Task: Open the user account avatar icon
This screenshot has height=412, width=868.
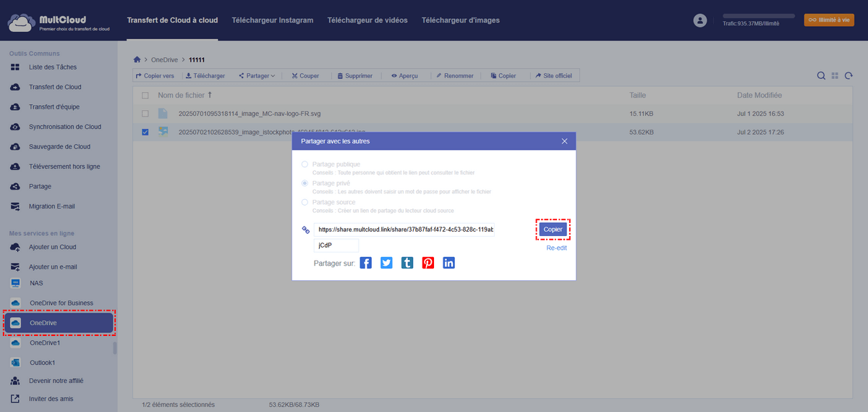Action: click(x=699, y=21)
